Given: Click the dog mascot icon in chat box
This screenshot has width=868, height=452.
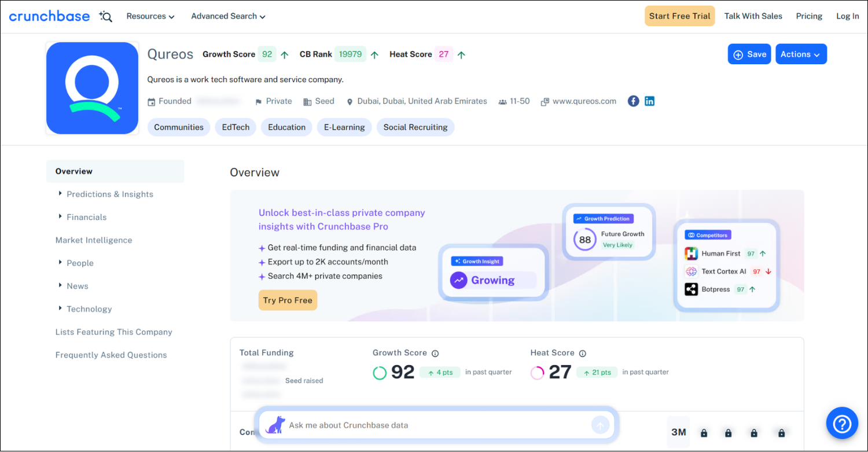Looking at the screenshot, I should click(x=275, y=425).
